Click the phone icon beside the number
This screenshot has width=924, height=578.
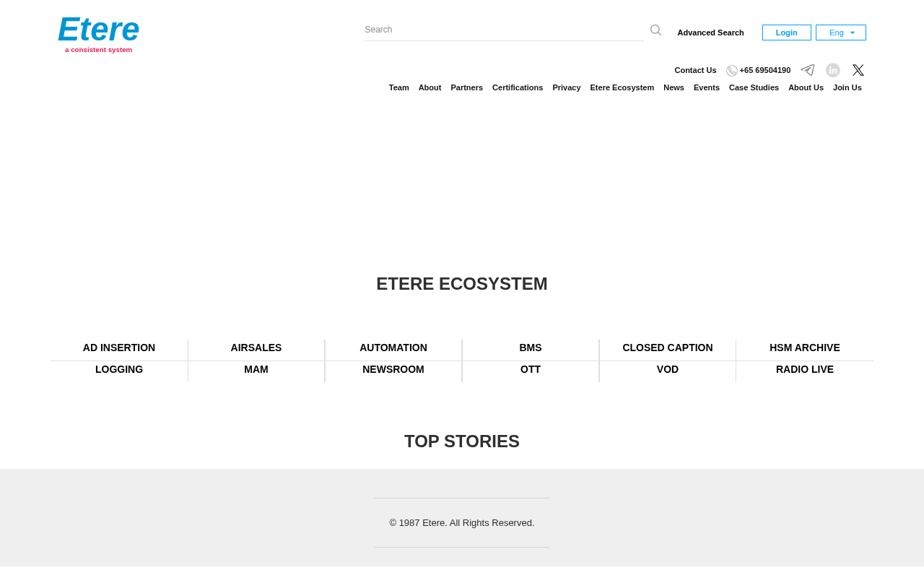click(732, 71)
